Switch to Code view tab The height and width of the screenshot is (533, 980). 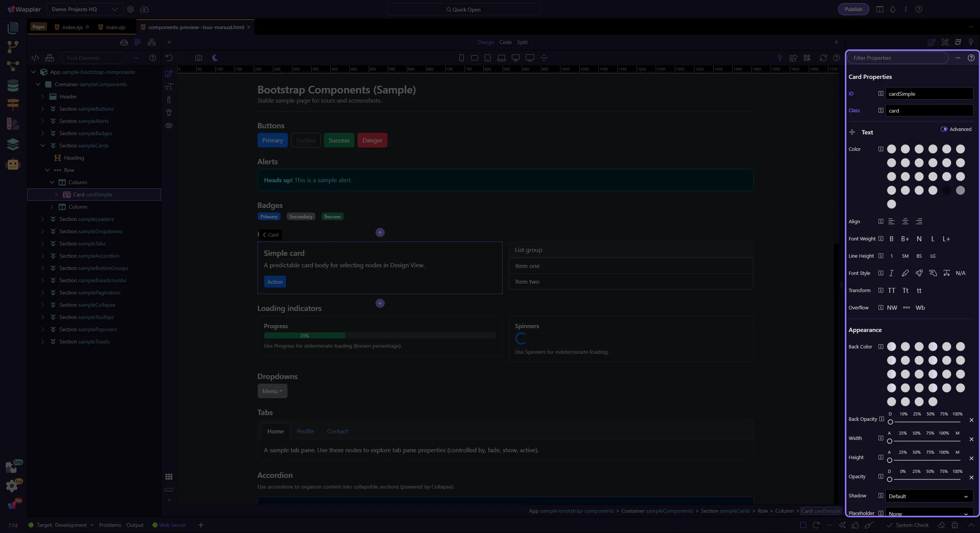(505, 42)
